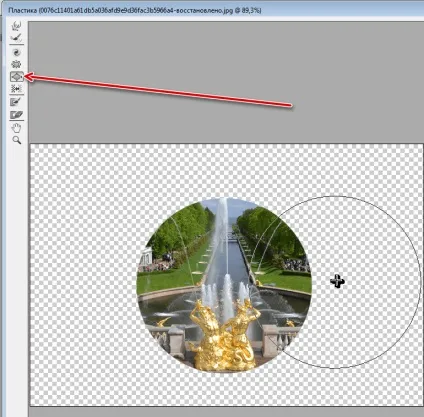Click the Пластика dialog title bar
This screenshot has height=417, width=424.
212,10
